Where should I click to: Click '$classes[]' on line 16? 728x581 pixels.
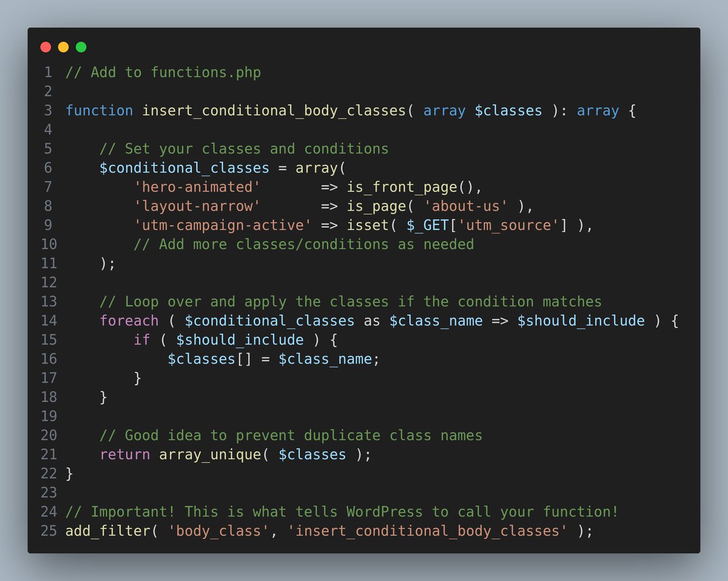click(210, 359)
